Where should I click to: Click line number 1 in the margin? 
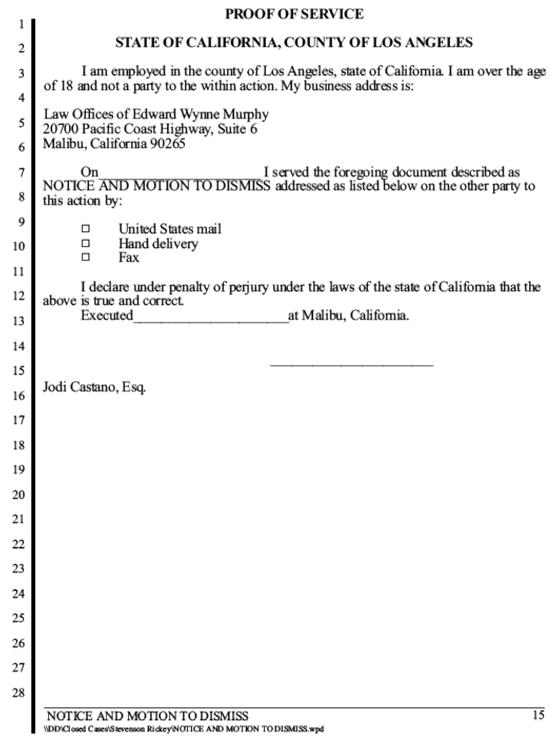pos(21,24)
